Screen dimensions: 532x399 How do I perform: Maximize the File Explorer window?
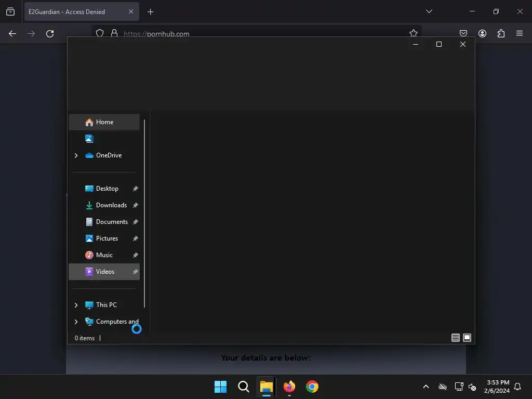tap(439, 44)
